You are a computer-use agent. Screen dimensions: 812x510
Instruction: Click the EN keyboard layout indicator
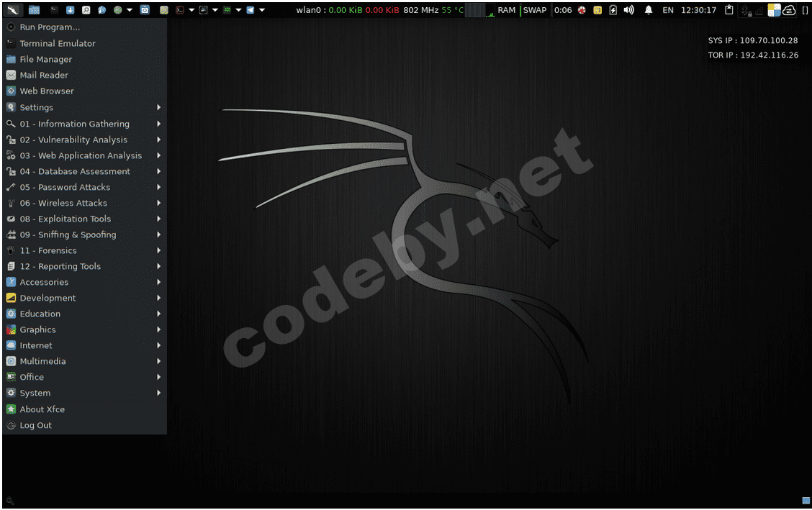pos(668,10)
